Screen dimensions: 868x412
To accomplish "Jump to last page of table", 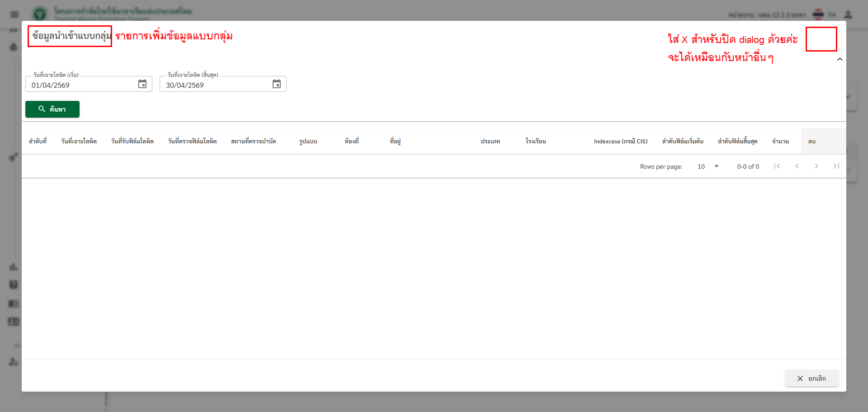I will (x=836, y=166).
